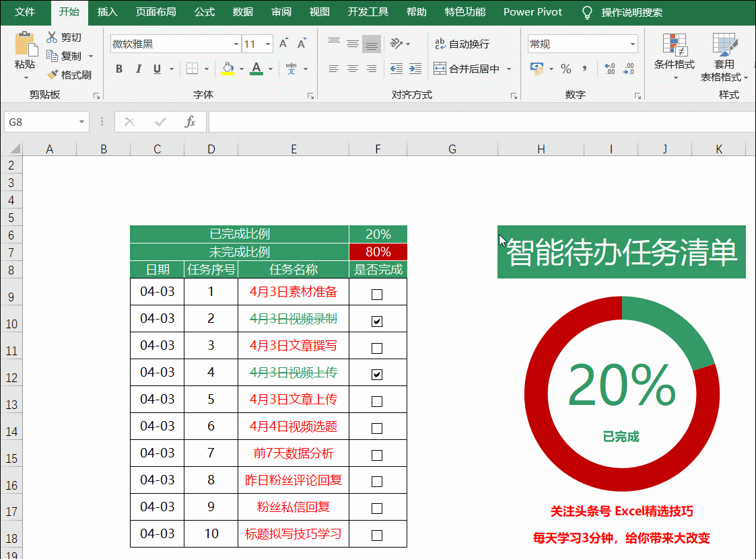Open Format as Table (套用表格格式)
The height and width of the screenshot is (559, 756).
(x=724, y=57)
